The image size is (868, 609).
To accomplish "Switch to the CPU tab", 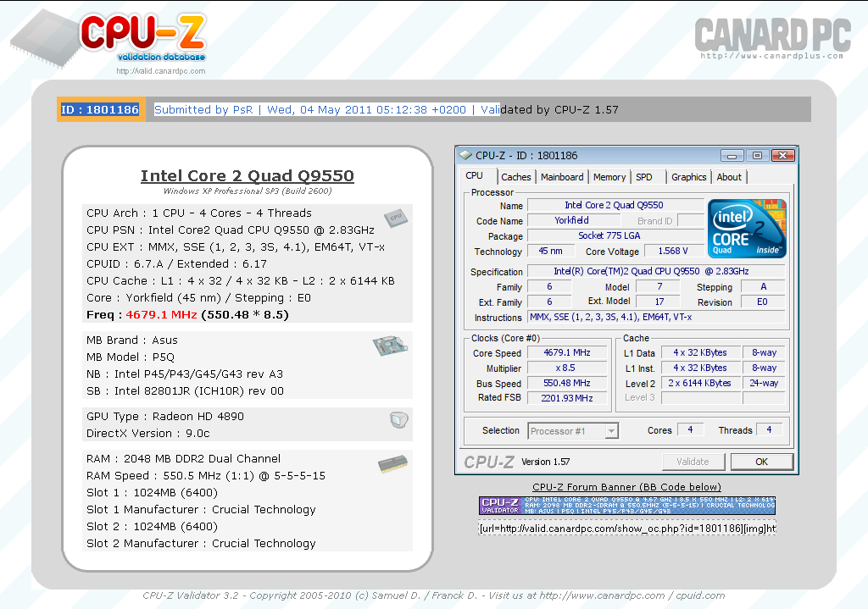I will pos(475,176).
